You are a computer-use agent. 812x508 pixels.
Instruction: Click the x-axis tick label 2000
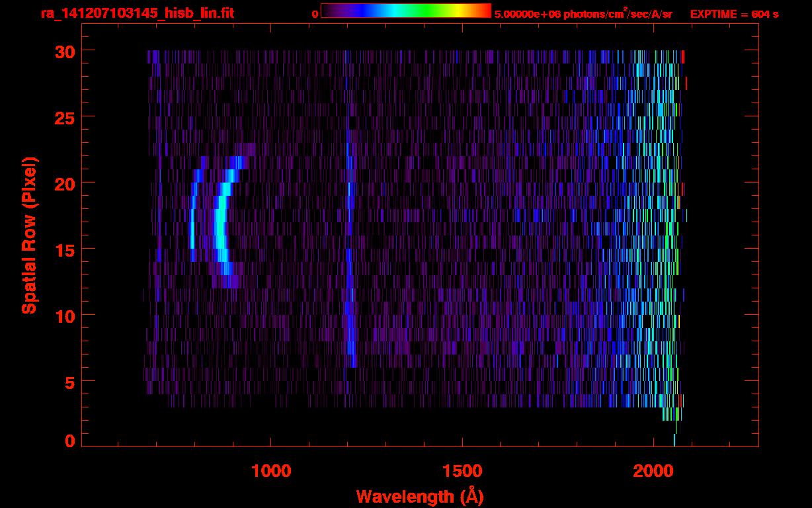(653, 470)
